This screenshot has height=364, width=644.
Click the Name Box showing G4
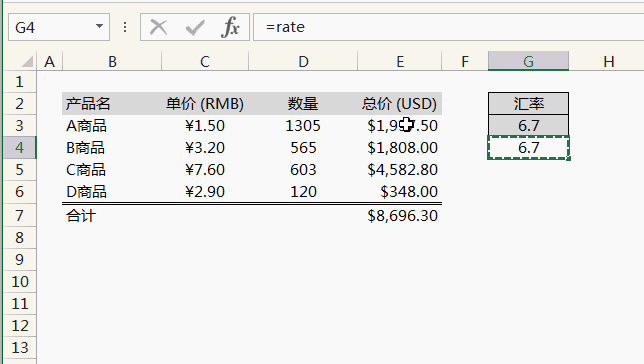(59, 27)
